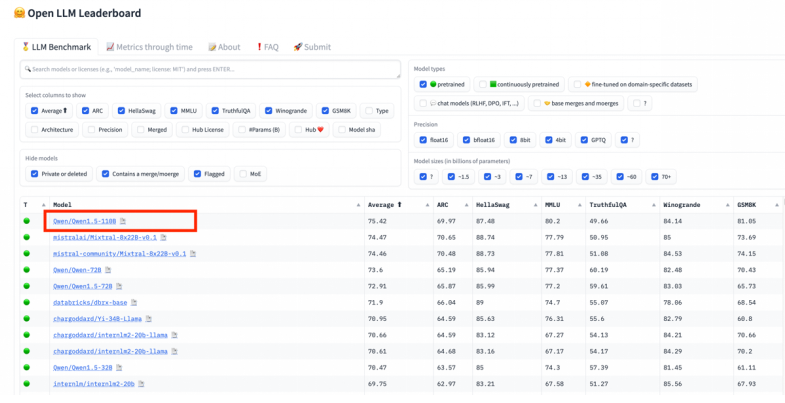Screen dimensions: 785x403
Task: Toggle the Flagged checkbox
Action: coord(197,174)
